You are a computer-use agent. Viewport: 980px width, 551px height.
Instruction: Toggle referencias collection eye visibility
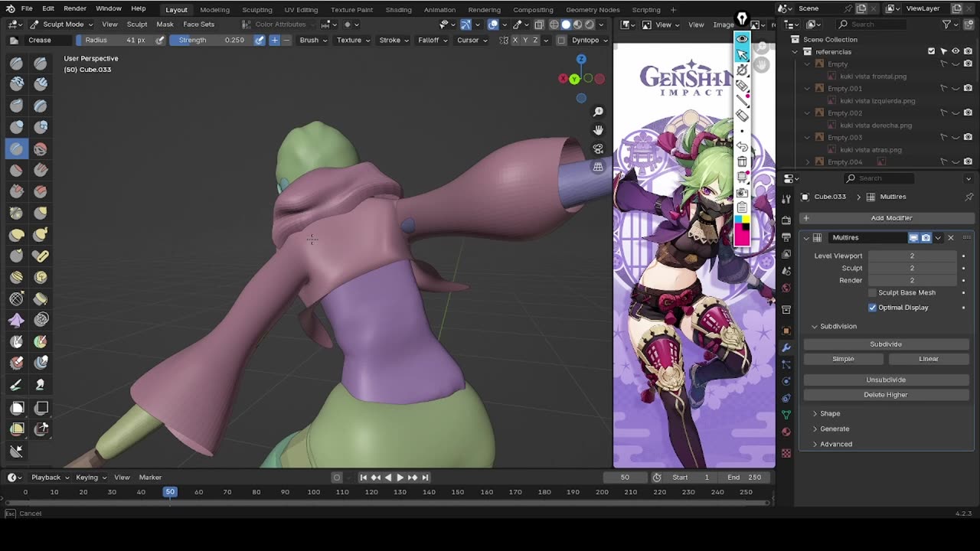[955, 51]
